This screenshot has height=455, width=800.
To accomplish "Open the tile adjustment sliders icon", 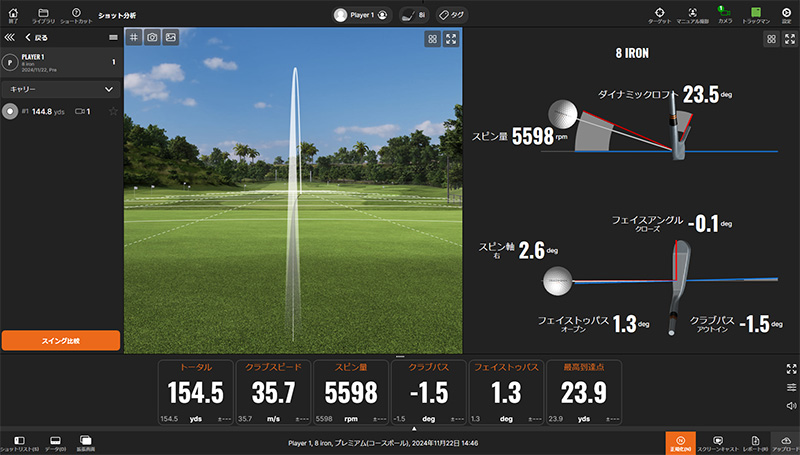I will coord(791,388).
